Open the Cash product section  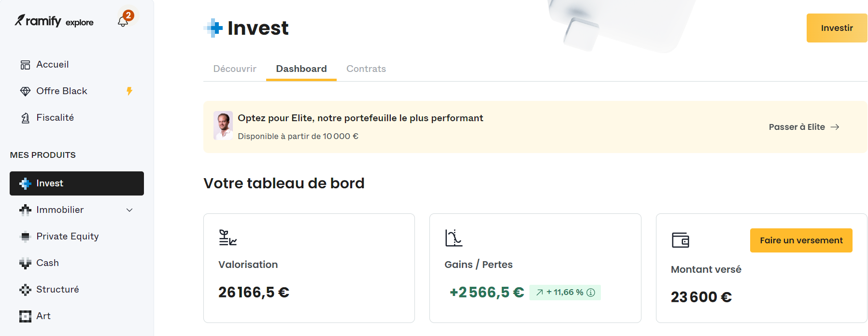coord(47,263)
